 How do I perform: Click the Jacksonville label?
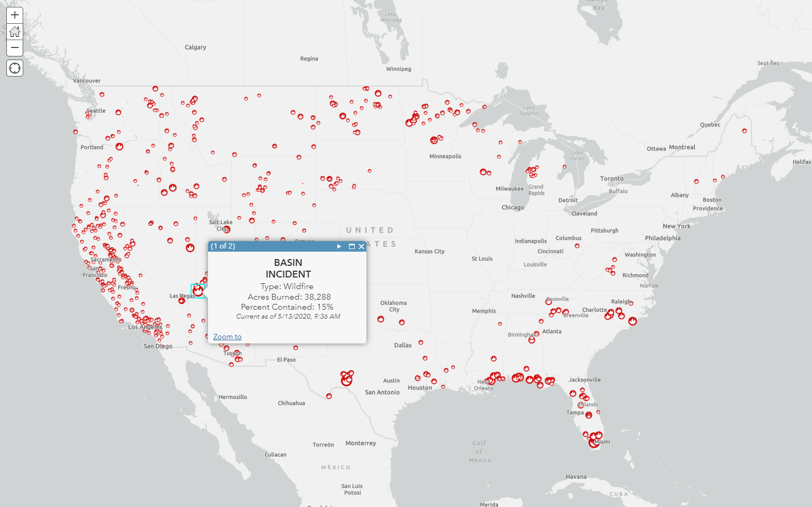click(x=584, y=380)
